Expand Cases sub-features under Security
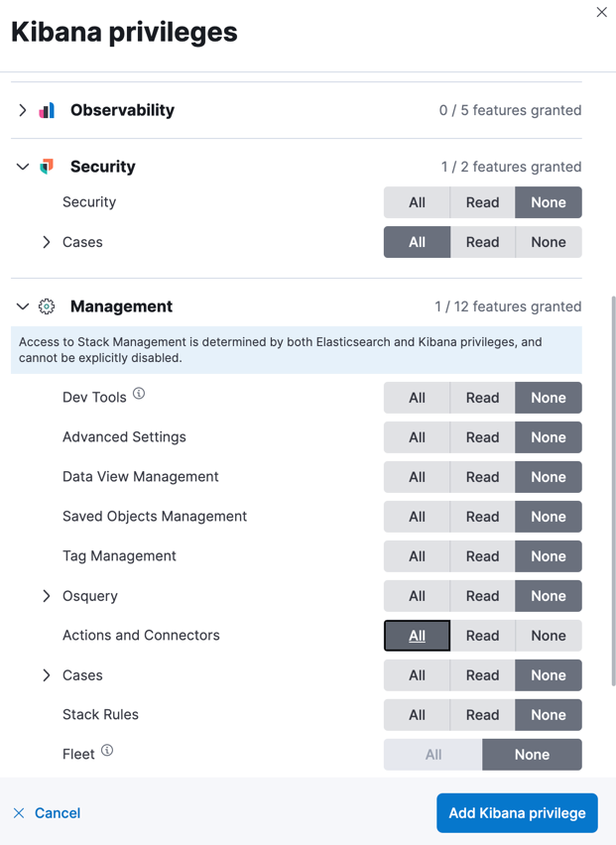This screenshot has height=845, width=616. point(47,242)
